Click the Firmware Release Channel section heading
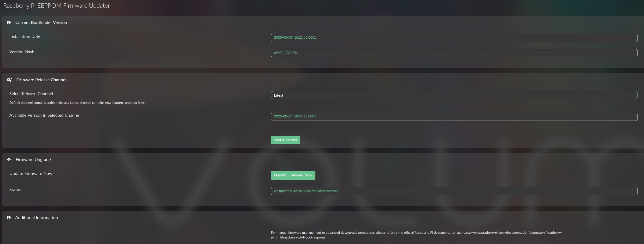 coord(41,80)
